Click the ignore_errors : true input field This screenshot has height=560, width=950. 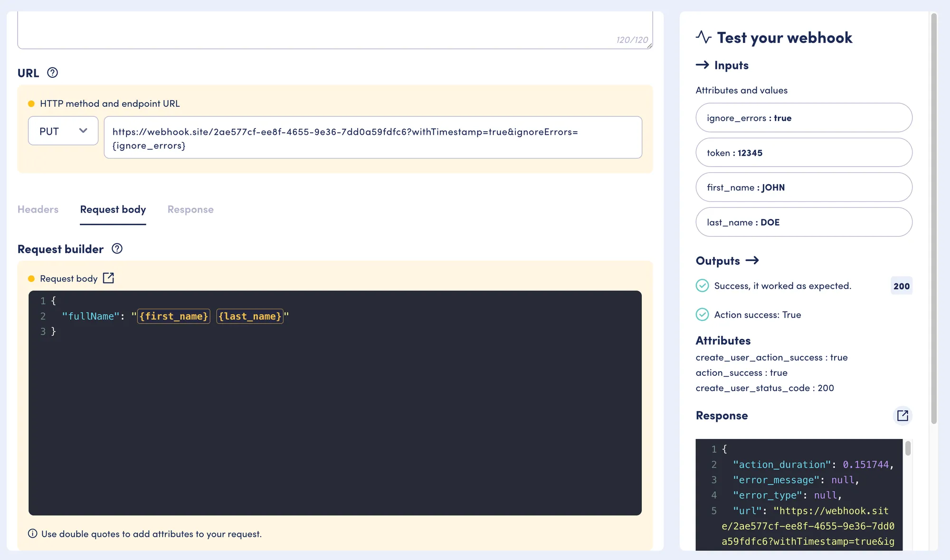pos(804,118)
